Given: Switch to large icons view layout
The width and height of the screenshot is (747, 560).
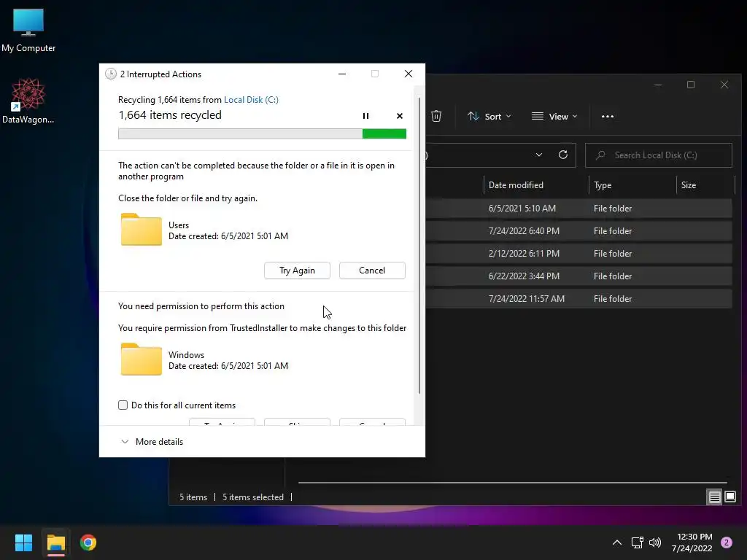Looking at the screenshot, I should pos(729,497).
